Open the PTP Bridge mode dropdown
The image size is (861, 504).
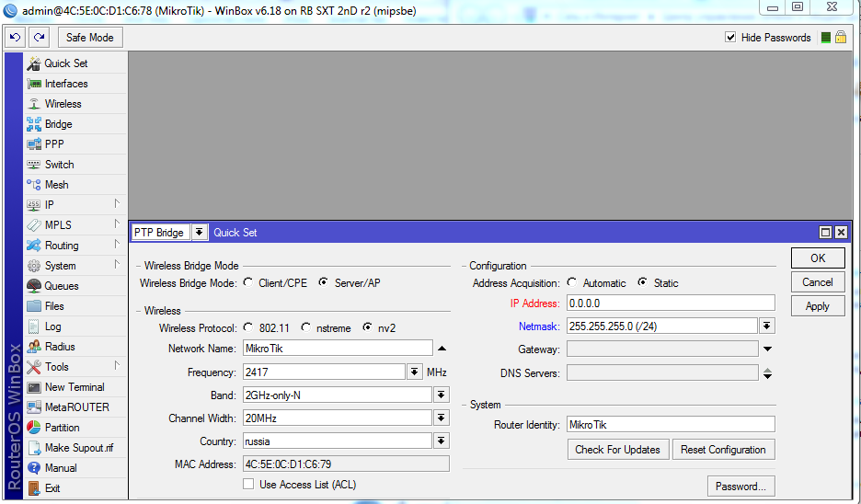pos(200,233)
